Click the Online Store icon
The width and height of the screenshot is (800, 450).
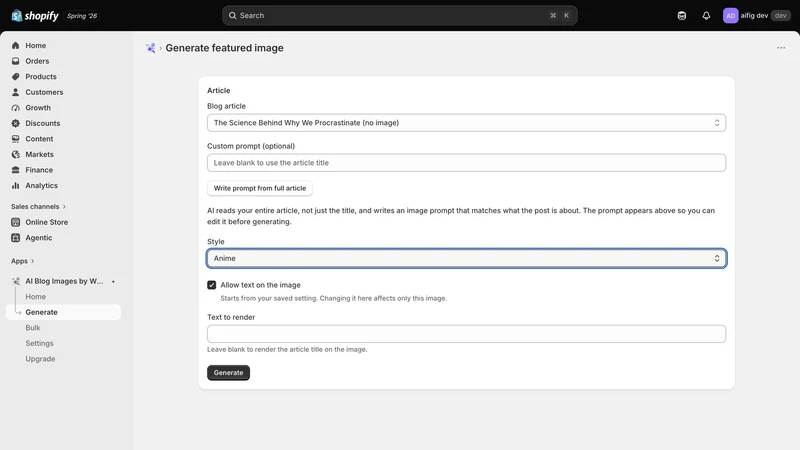point(15,222)
